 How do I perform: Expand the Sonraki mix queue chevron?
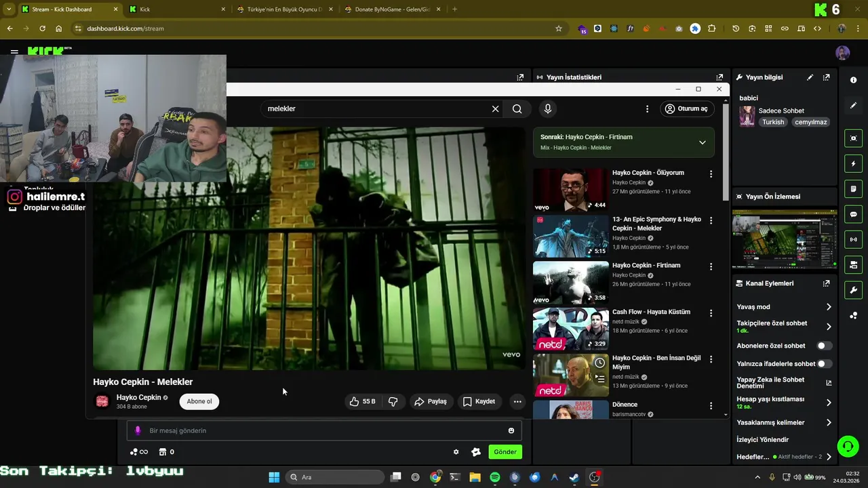click(x=702, y=142)
